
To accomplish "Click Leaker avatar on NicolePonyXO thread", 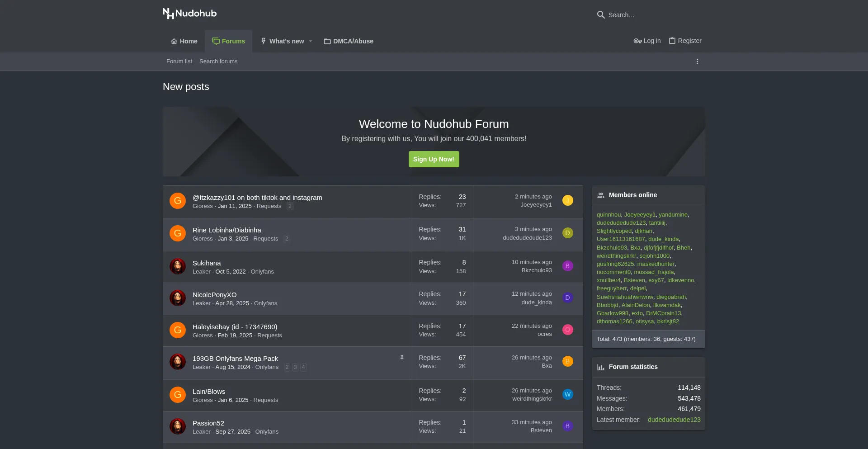I will pos(178,298).
